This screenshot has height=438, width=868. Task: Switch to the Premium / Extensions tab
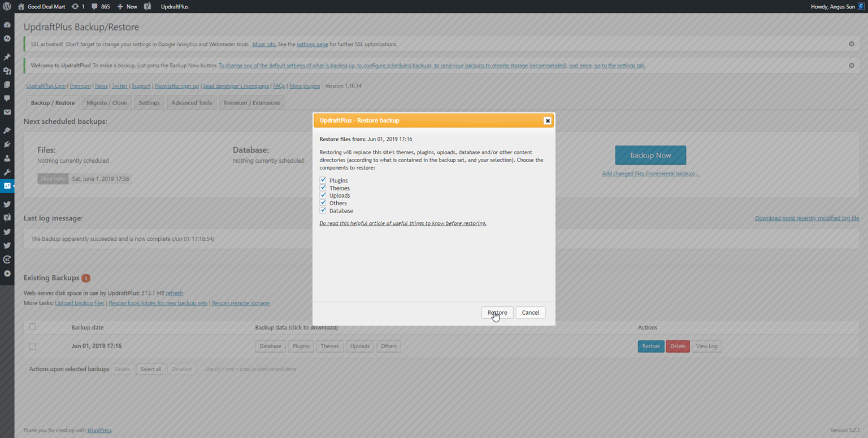[251, 103]
